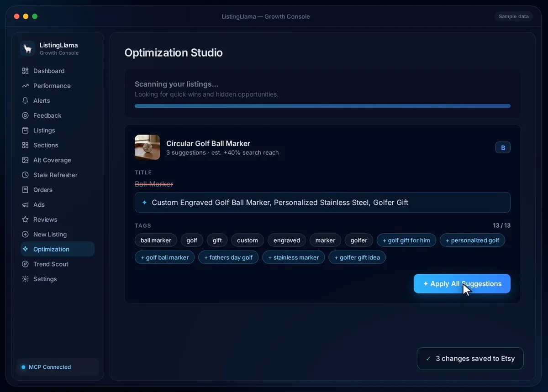The image size is (548, 392).
Task: Select the 'gift' tag chip
Action: click(217, 240)
